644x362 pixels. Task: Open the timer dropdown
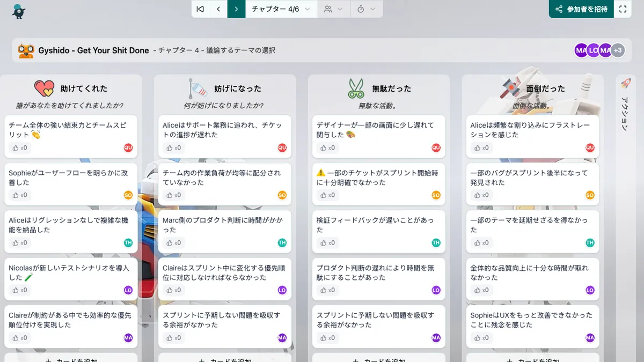367,9
